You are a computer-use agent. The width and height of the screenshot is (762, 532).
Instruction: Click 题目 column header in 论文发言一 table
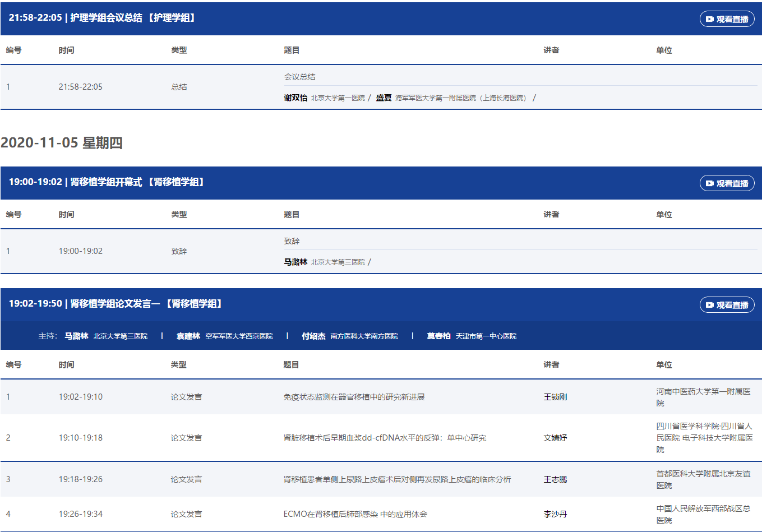[x=291, y=364]
